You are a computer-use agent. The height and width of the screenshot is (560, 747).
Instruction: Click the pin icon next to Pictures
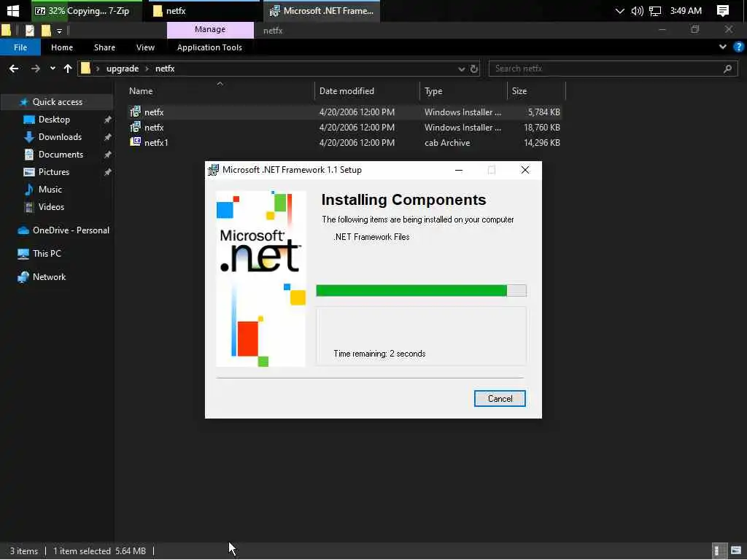pos(108,172)
